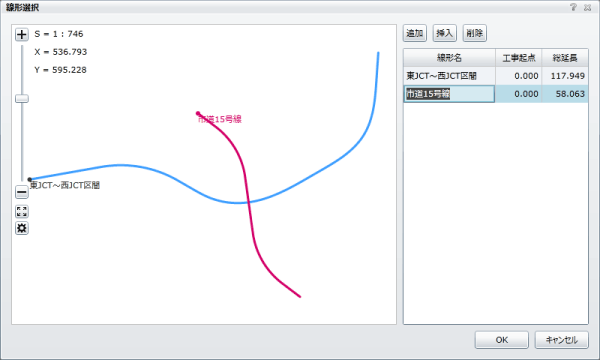Click the 追加 button
Image resolution: width=600 pixels, height=360 pixels.
(x=415, y=33)
